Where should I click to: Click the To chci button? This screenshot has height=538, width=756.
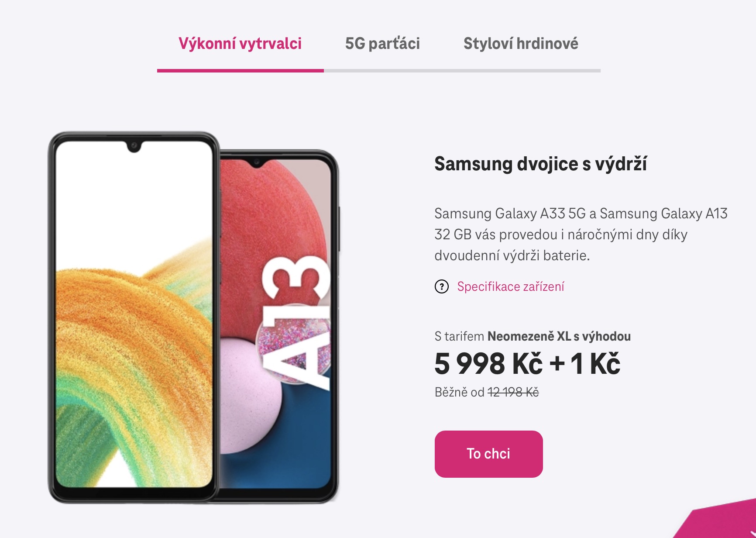point(488,454)
